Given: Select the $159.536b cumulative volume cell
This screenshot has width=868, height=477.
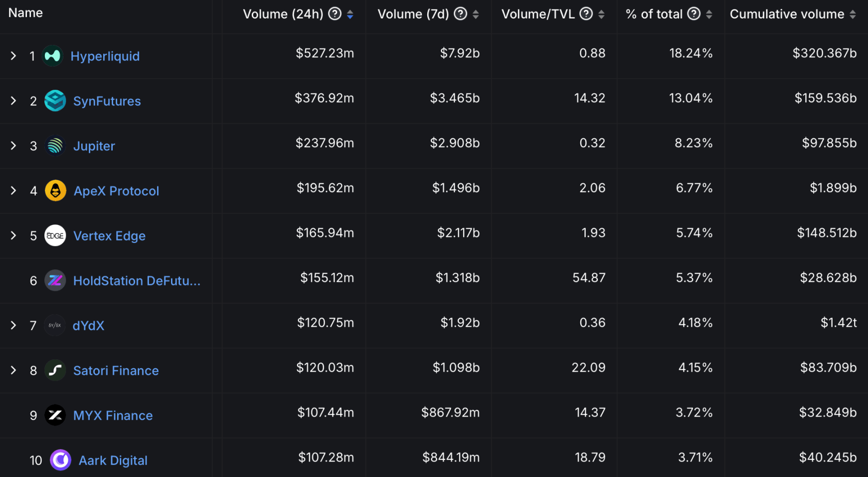Looking at the screenshot, I should coord(826,98).
